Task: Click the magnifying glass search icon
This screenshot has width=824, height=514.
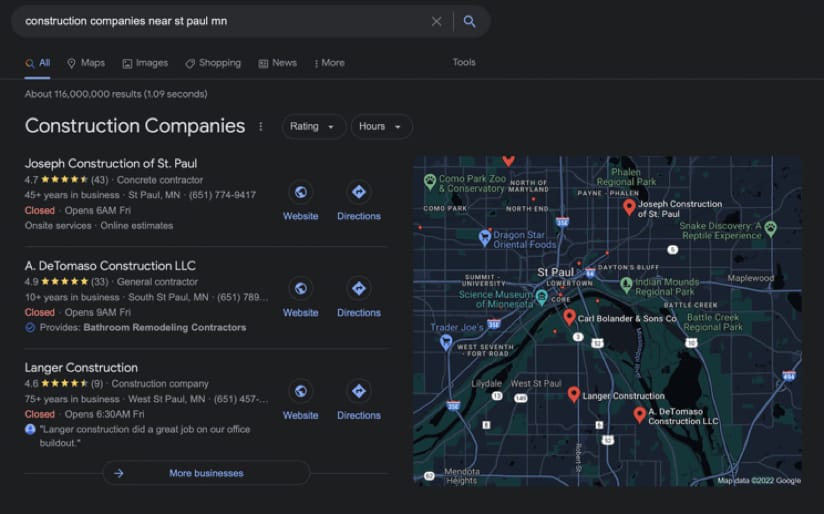Action: (469, 22)
